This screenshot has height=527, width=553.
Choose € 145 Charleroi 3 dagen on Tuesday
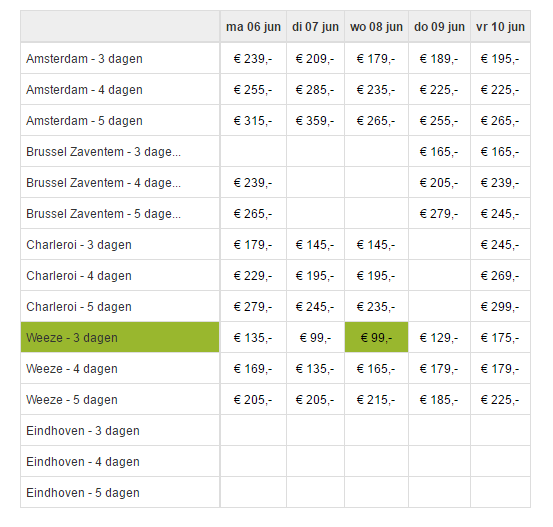(x=315, y=245)
